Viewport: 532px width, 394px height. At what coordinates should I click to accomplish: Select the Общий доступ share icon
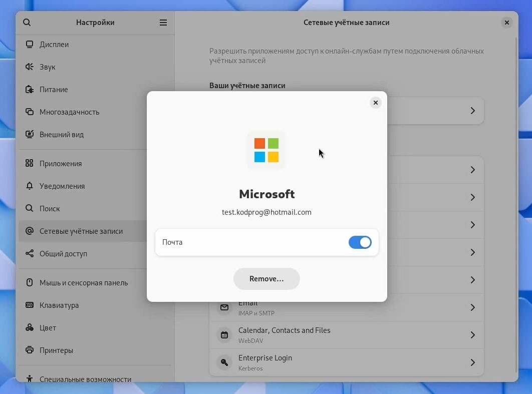(x=30, y=253)
